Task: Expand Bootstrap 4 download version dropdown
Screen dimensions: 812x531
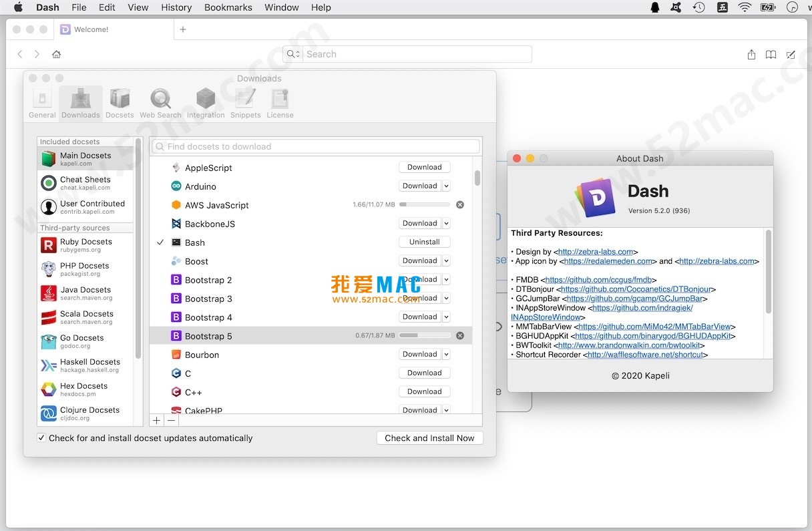Action: point(446,317)
